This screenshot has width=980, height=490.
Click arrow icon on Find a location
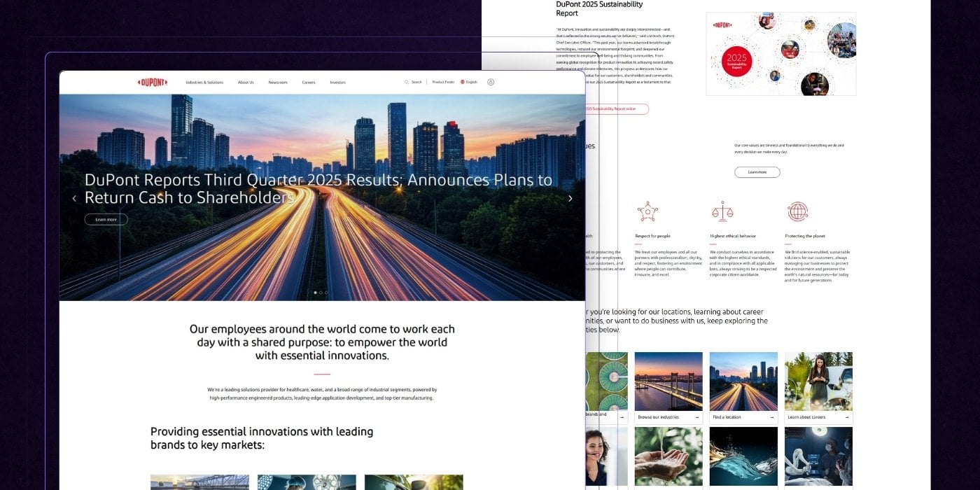771,417
